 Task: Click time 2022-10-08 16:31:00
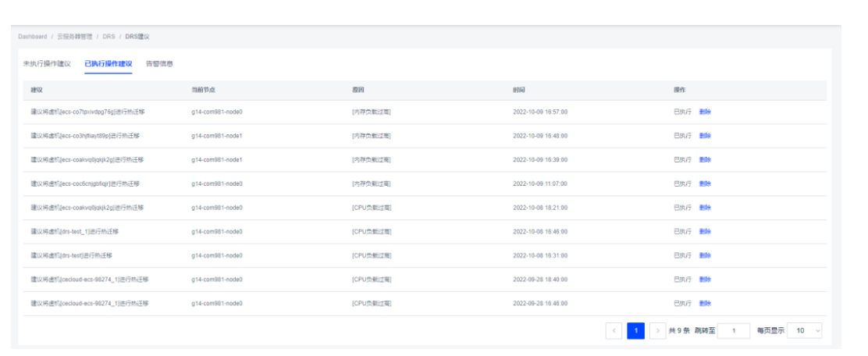click(x=539, y=255)
